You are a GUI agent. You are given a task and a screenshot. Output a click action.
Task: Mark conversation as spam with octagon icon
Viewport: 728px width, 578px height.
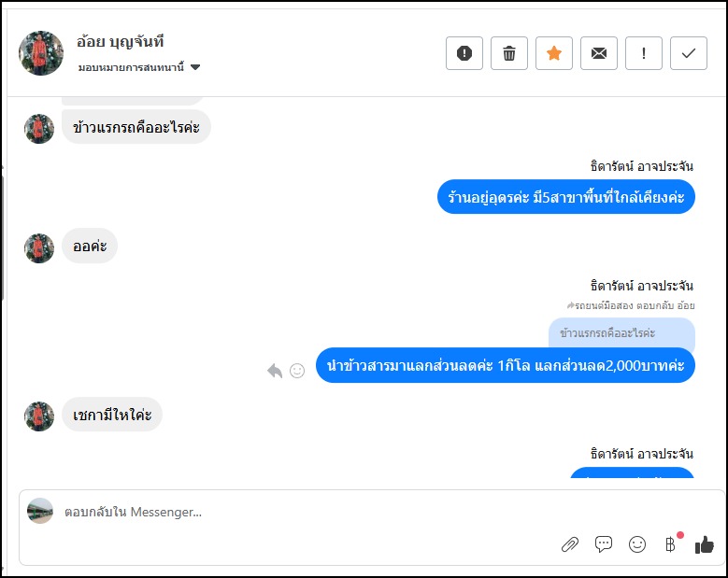pos(464,53)
